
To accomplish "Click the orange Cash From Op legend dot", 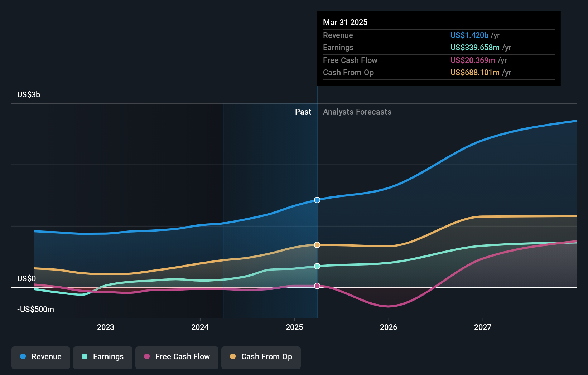I will [233, 357].
